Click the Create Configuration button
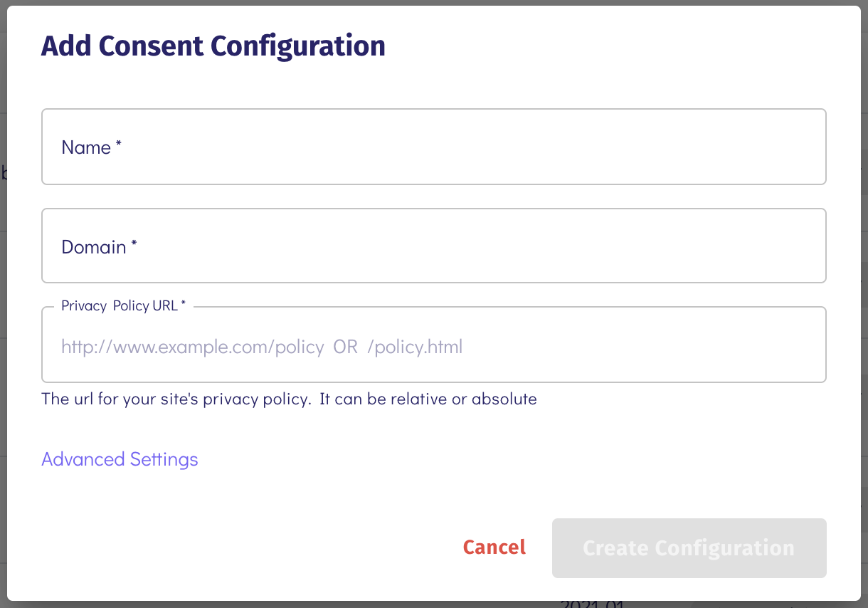 pos(689,547)
